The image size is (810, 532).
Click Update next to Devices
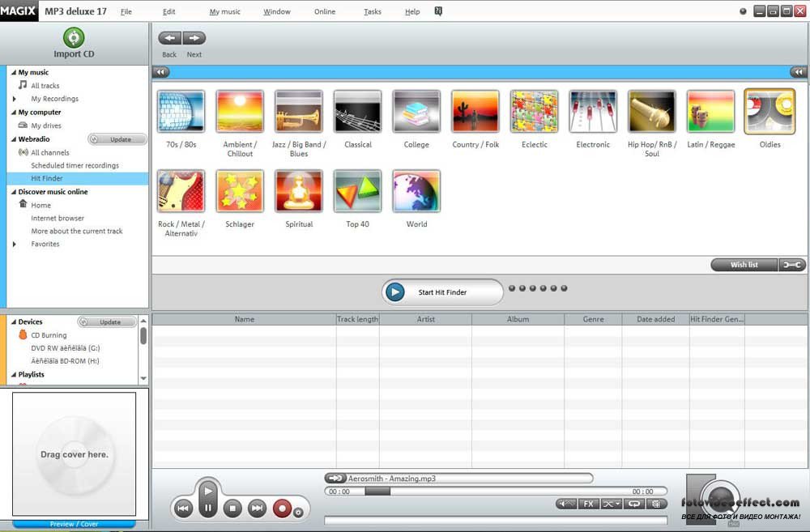point(107,322)
